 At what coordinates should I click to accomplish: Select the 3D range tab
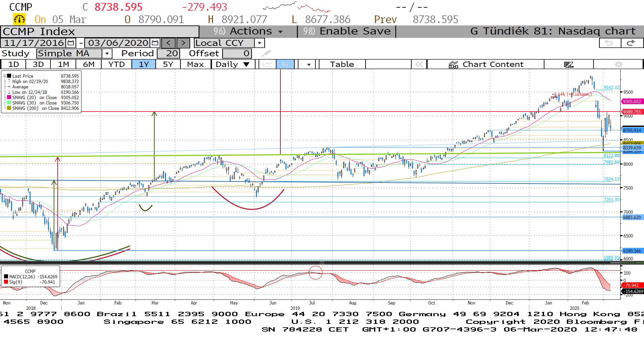[38, 64]
